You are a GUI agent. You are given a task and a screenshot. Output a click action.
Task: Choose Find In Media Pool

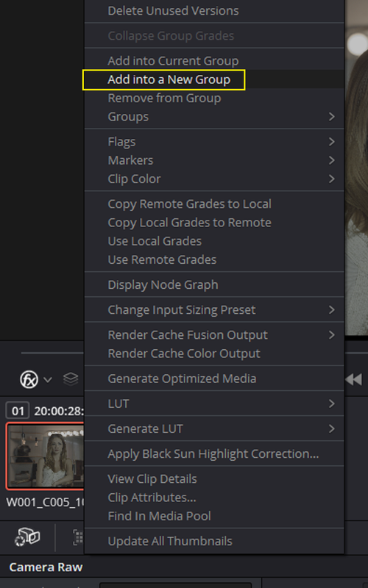pyautogui.click(x=214, y=517)
